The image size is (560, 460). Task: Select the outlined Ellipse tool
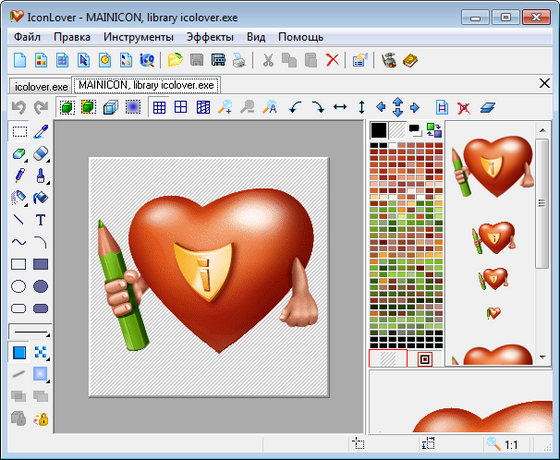(x=19, y=286)
